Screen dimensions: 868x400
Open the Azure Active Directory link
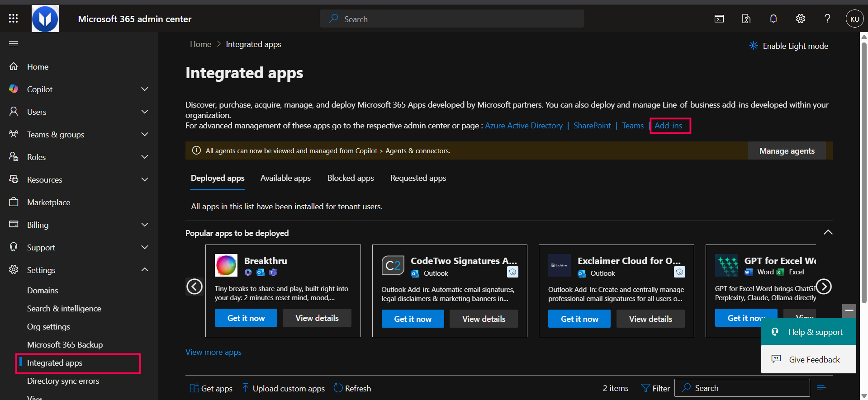[x=524, y=126]
